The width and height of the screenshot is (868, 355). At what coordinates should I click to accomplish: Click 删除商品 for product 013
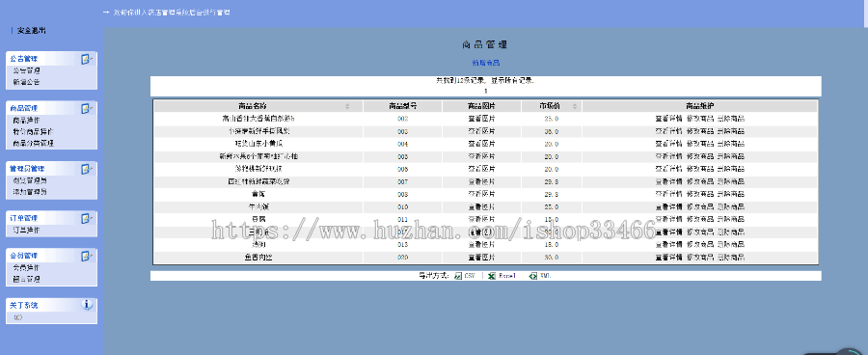pos(731,244)
